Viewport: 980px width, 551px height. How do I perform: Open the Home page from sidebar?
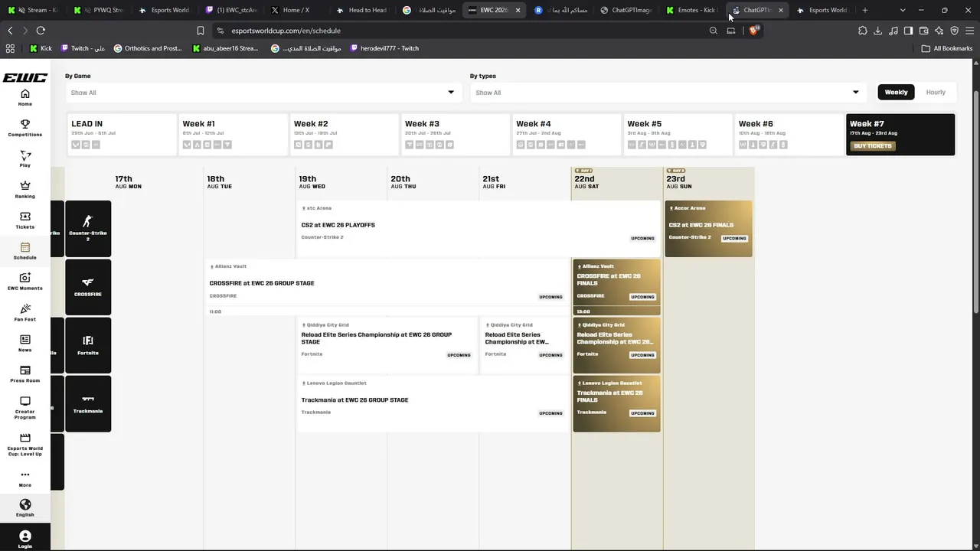tap(24, 97)
